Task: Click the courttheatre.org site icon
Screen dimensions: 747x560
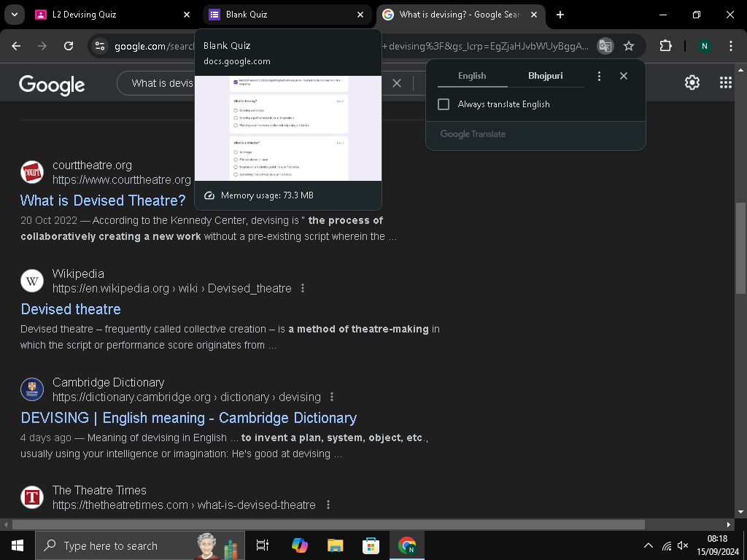Action: pyautogui.click(x=32, y=172)
